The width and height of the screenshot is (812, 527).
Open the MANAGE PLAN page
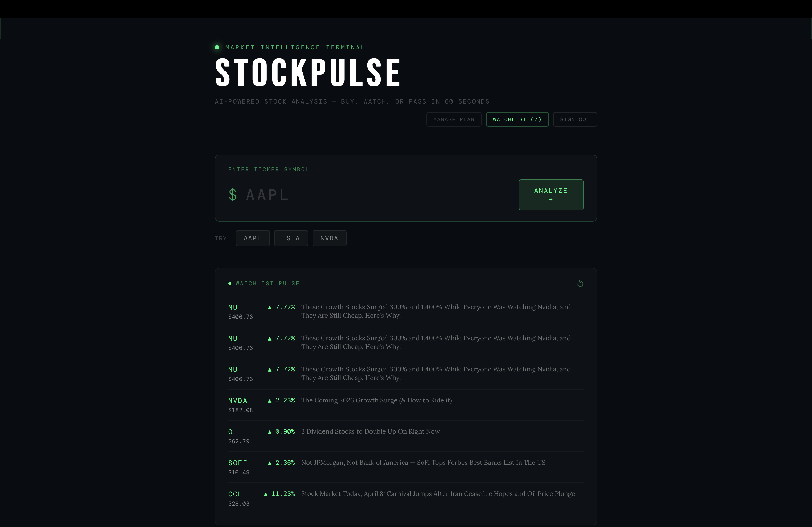click(454, 119)
